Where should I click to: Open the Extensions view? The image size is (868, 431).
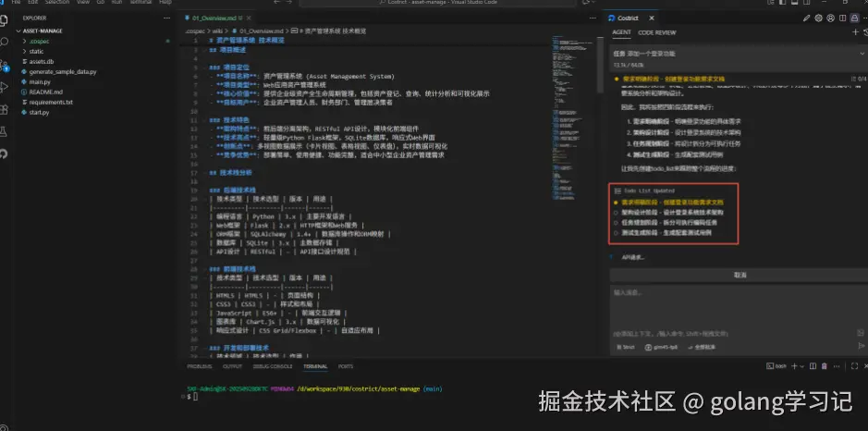pos(4,109)
